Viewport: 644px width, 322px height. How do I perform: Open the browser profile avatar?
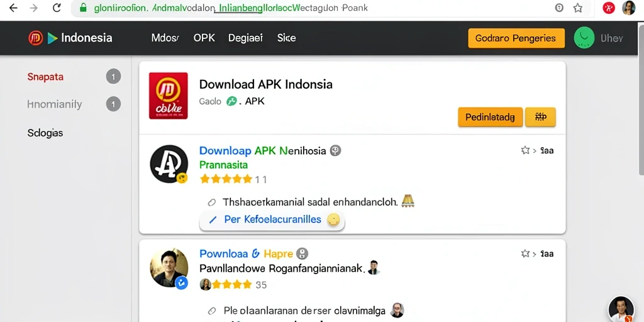pos(629,8)
